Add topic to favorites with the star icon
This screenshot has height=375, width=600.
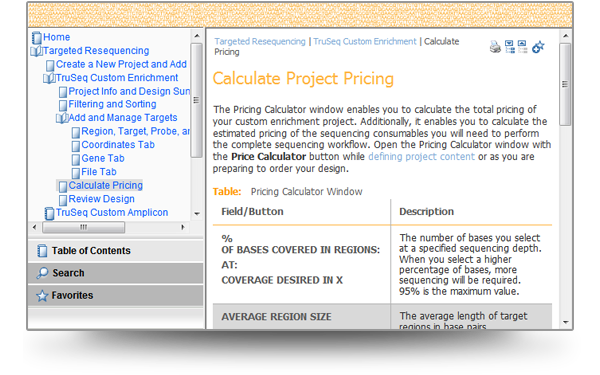[538, 47]
